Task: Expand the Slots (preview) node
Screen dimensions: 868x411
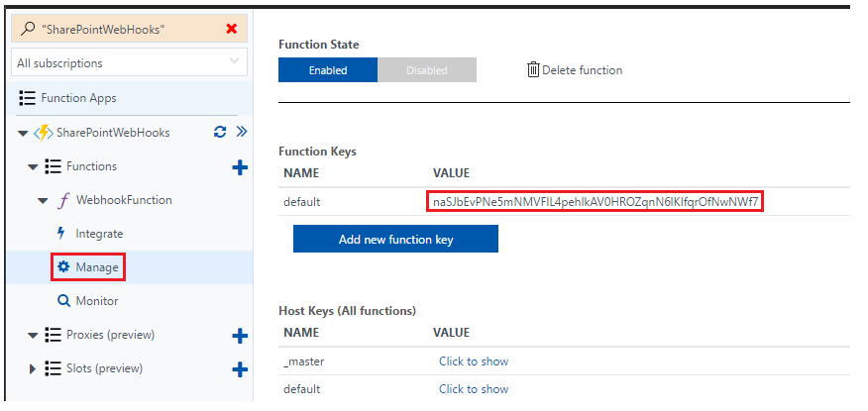Action: pyautogui.click(x=33, y=368)
